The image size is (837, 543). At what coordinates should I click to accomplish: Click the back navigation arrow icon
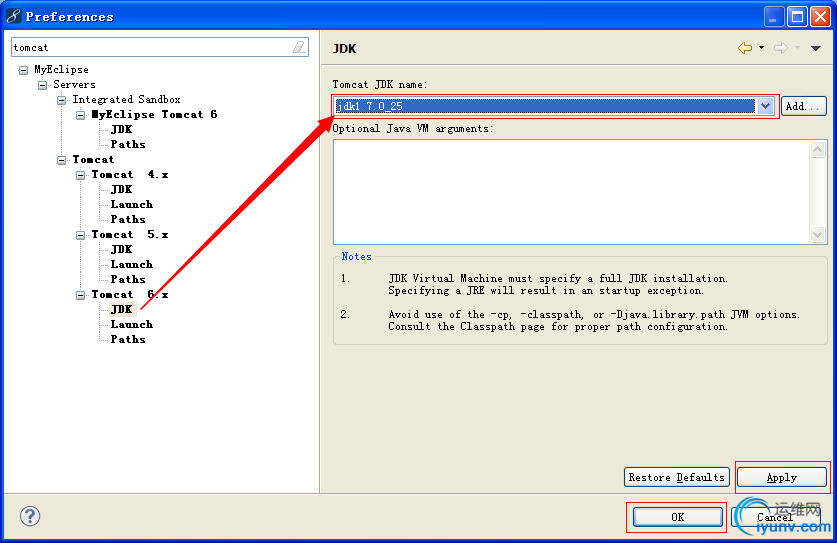[745, 48]
